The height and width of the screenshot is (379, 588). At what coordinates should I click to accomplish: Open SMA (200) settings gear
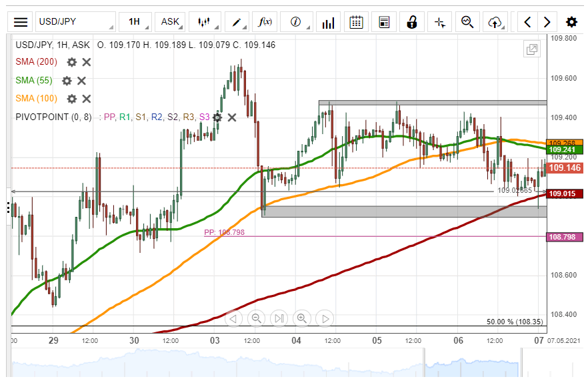coord(71,62)
